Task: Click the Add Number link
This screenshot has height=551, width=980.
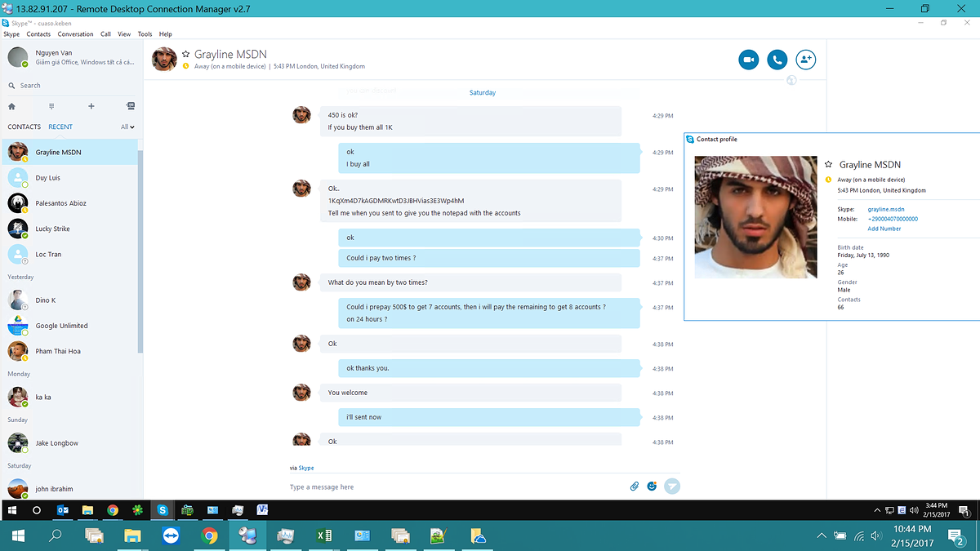Action: [x=884, y=229]
